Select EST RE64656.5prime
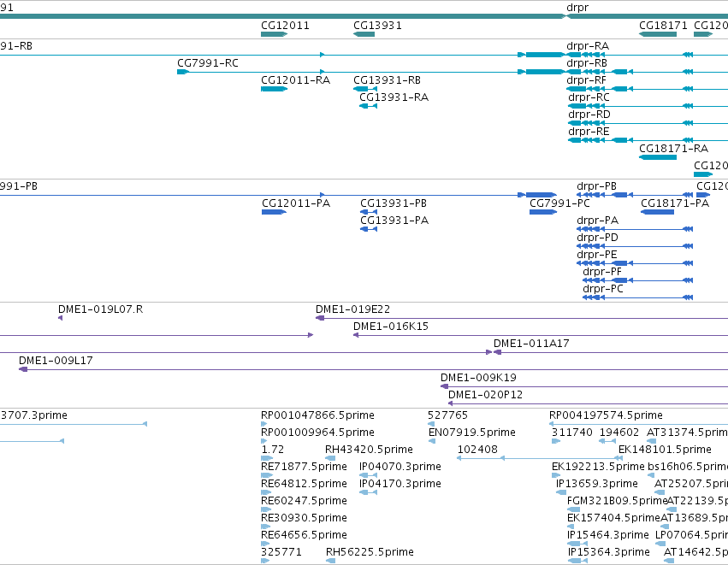 pyautogui.click(x=265, y=544)
